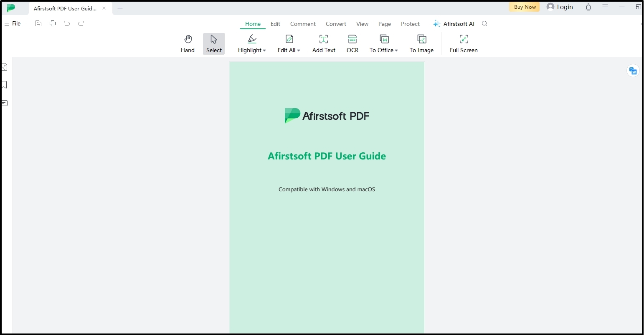Open the bookmarks panel in left sidebar
The image size is (644, 336).
(x=4, y=85)
